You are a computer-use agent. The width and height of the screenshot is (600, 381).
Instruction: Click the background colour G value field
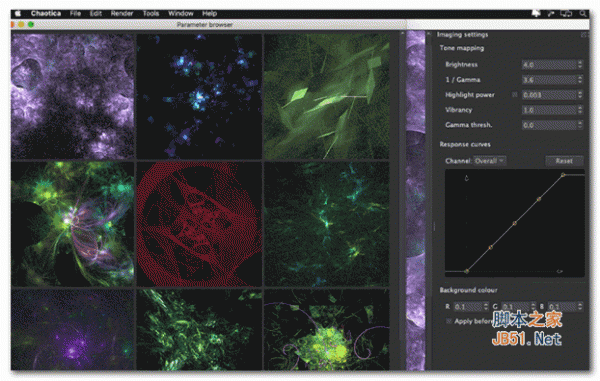click(x=515, y=307)
